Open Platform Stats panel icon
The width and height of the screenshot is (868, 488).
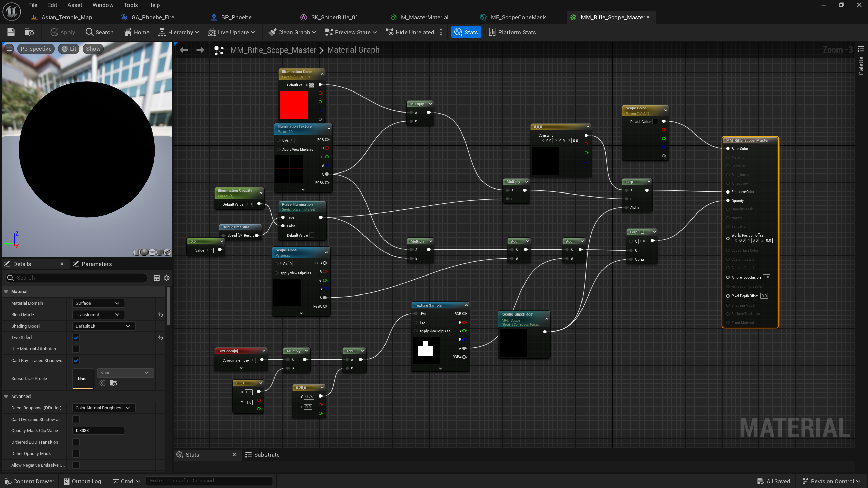(x=492, y=32)
